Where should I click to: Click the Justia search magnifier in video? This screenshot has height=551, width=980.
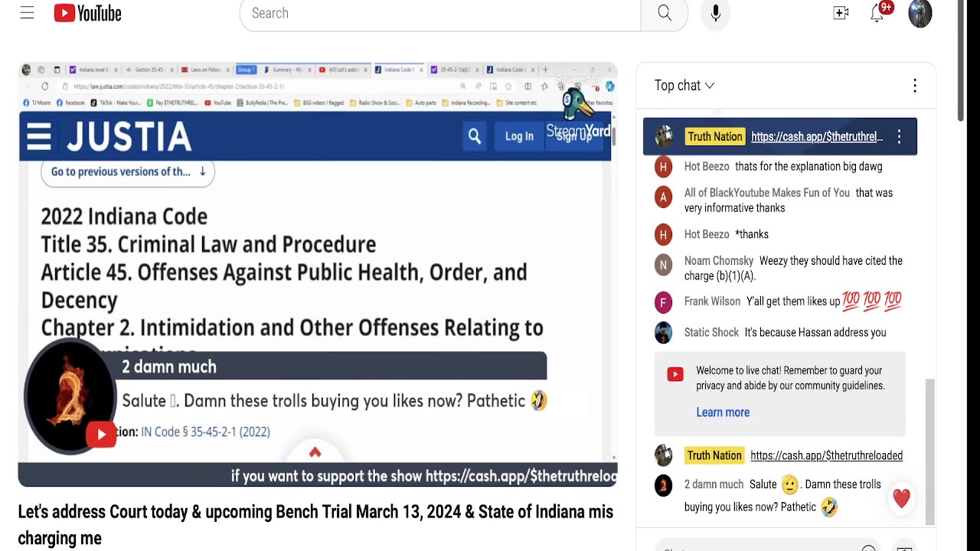coord(475,136)
